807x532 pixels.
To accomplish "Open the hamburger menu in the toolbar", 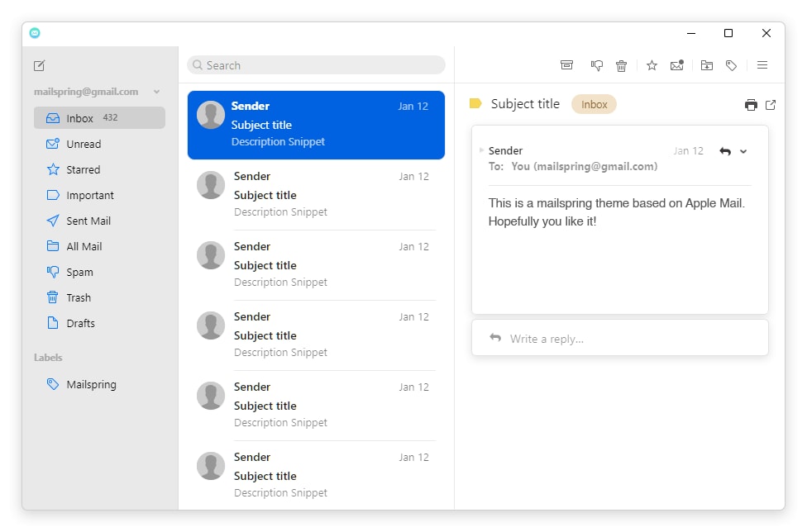I will coord(762,65).
